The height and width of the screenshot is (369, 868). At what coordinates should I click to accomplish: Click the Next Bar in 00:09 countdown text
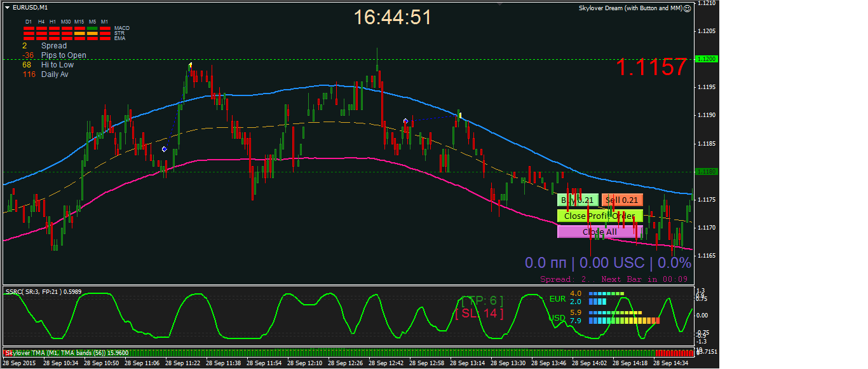643,279
